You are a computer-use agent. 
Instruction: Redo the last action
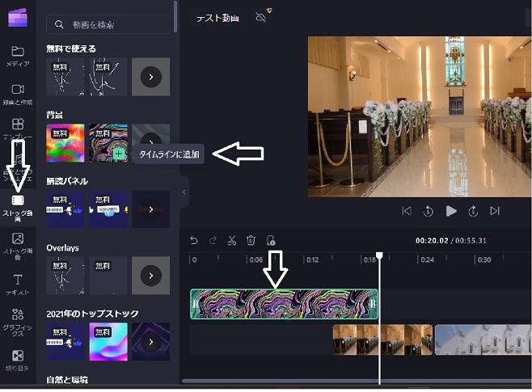pos(213,240)
